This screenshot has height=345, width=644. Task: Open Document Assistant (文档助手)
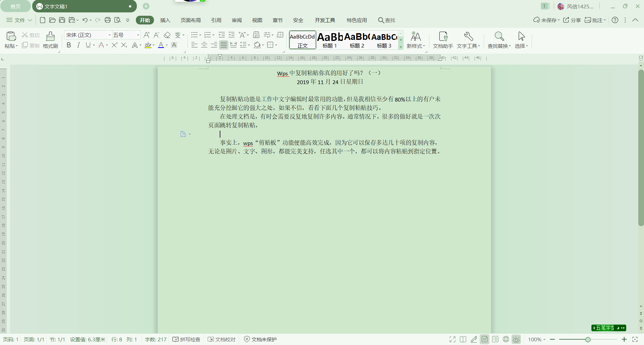[443, 40]
